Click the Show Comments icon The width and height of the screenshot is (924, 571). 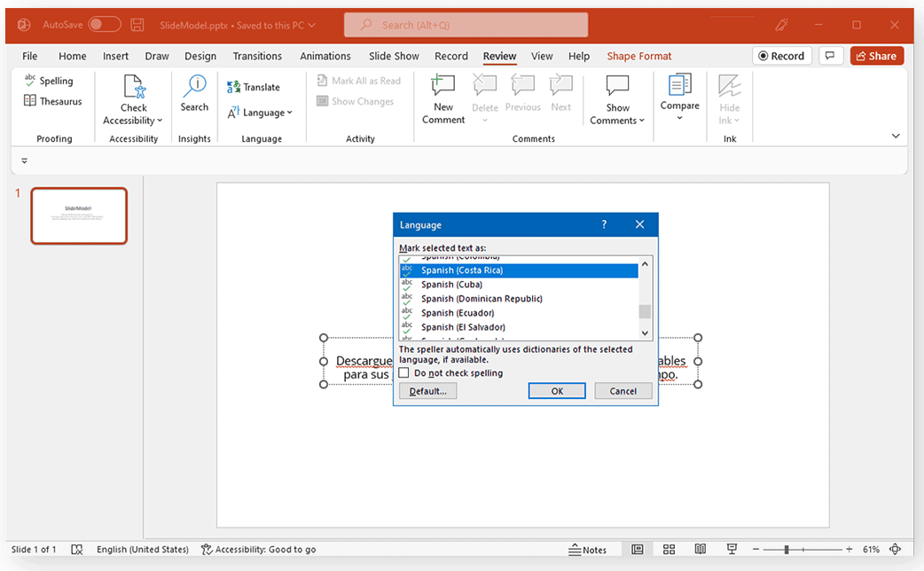(617, 85)
